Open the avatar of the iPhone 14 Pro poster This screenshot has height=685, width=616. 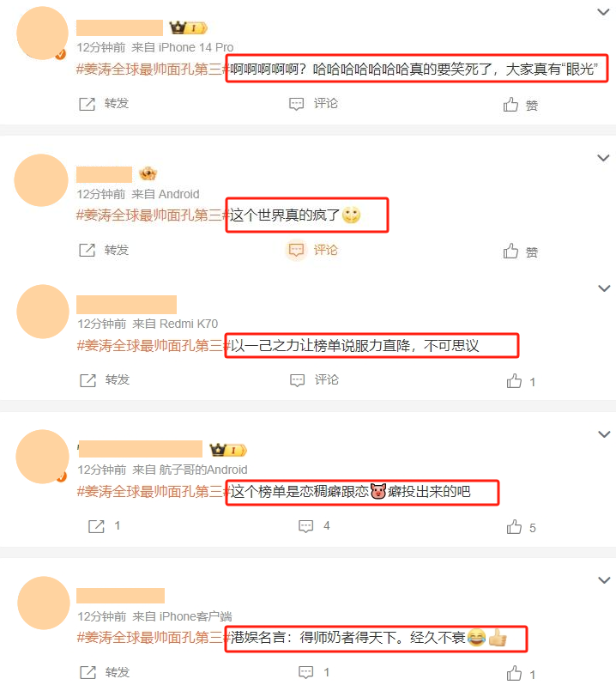(42, 33)
